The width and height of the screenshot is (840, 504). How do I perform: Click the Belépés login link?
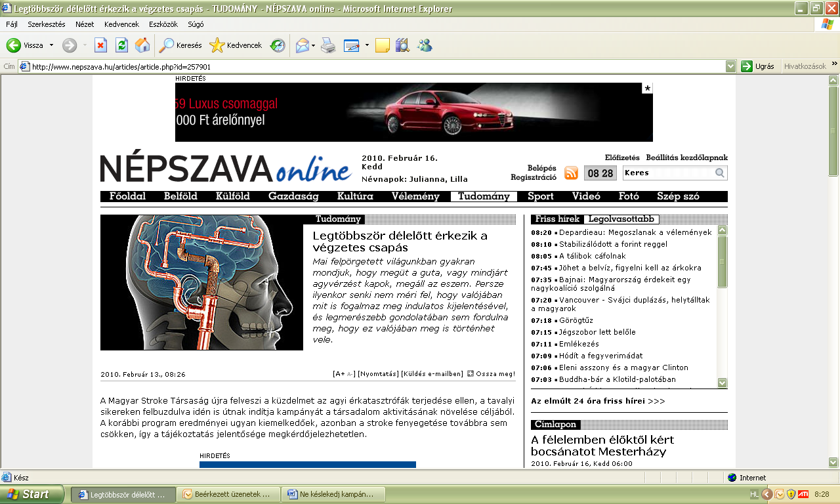(x=542, y=168)
